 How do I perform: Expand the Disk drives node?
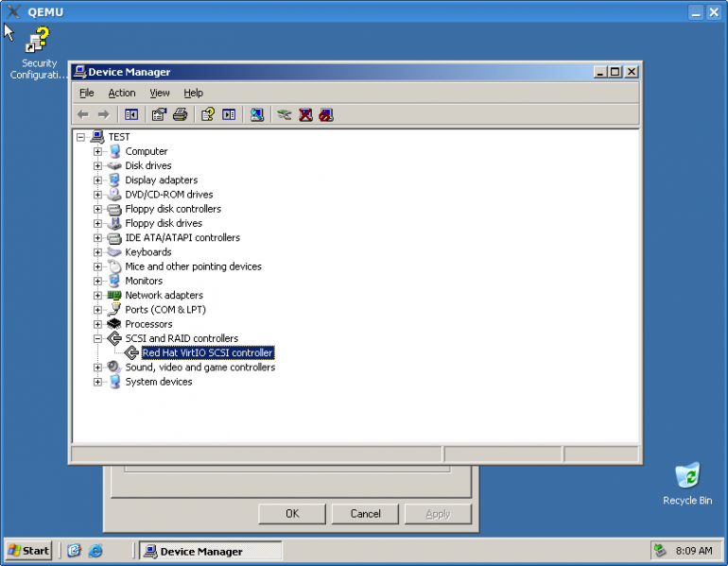(x=97, y=166)
